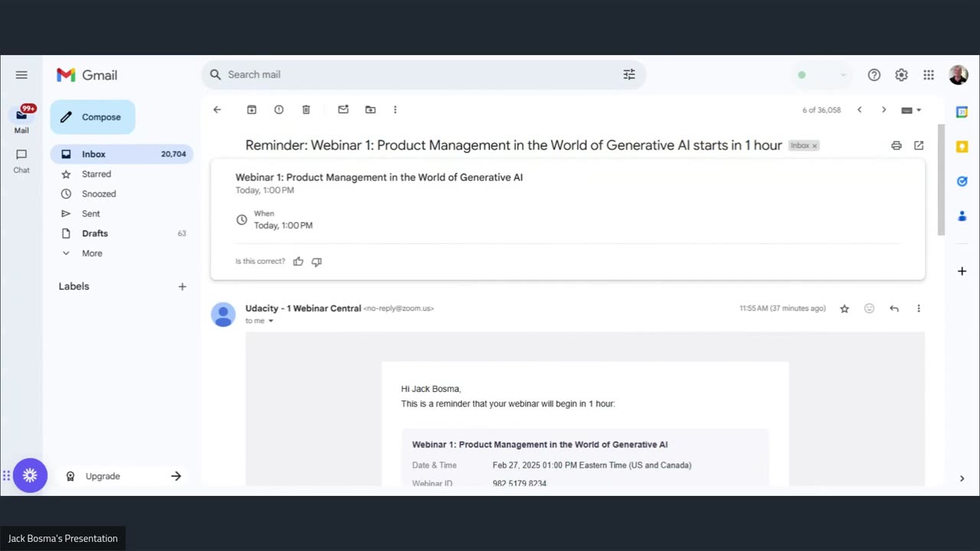Switch to the Chat section
Viewport: 980px width, 551px height.
tap(21, 161)
